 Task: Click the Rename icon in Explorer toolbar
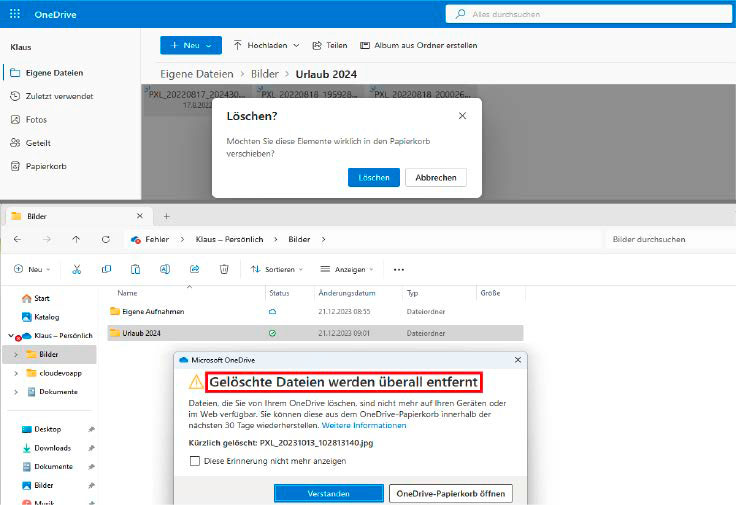[165, 269]
